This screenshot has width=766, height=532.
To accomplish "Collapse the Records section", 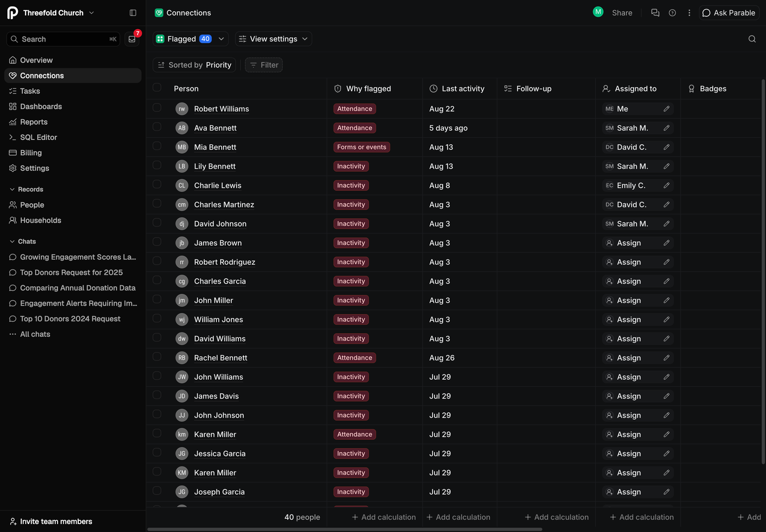I will [x=26, y=189].
